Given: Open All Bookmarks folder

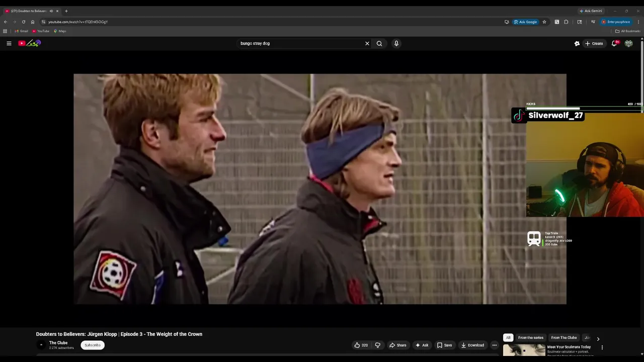Looking at the screenshot, I should click(627, 31).
